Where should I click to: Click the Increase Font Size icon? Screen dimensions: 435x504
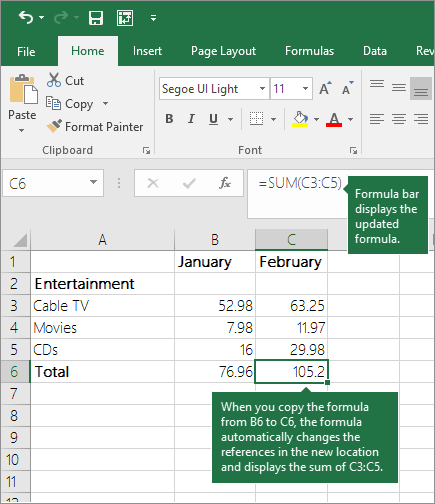pos(325,88)
